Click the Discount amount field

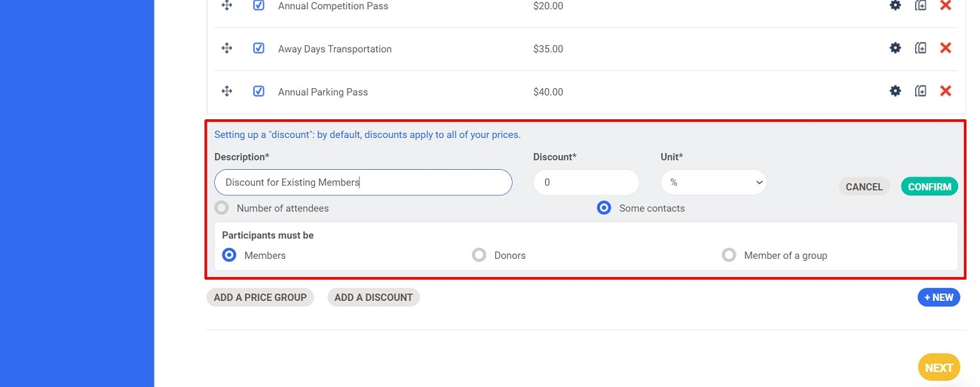pyautogui.click(x=586, y=183)
